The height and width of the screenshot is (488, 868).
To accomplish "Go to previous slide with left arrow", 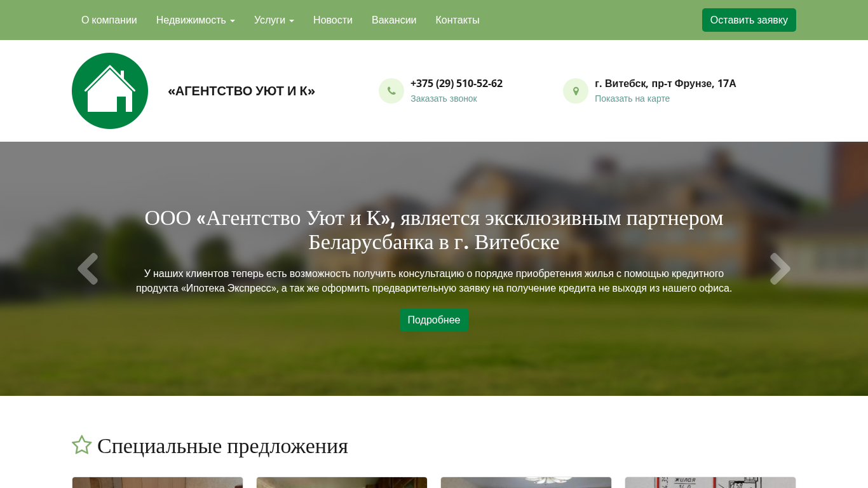I will pos(88,269).
